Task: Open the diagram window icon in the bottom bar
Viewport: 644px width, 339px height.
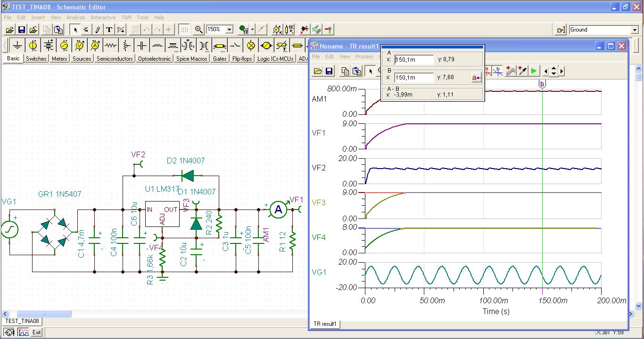Action: [x=23, y=332]
